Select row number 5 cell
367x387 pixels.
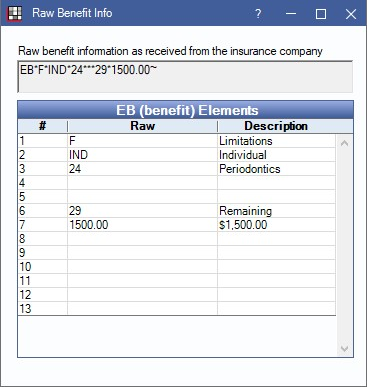click(x=43, y=197)
